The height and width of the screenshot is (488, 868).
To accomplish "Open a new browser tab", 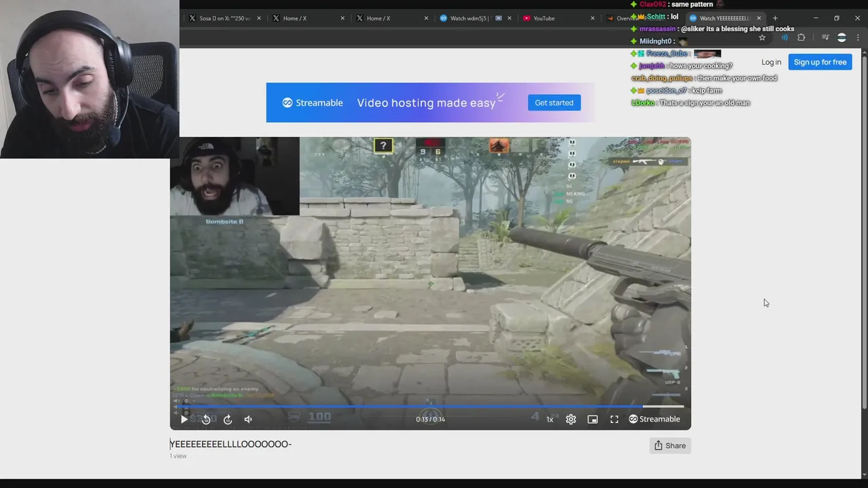I will click(775, 18).
